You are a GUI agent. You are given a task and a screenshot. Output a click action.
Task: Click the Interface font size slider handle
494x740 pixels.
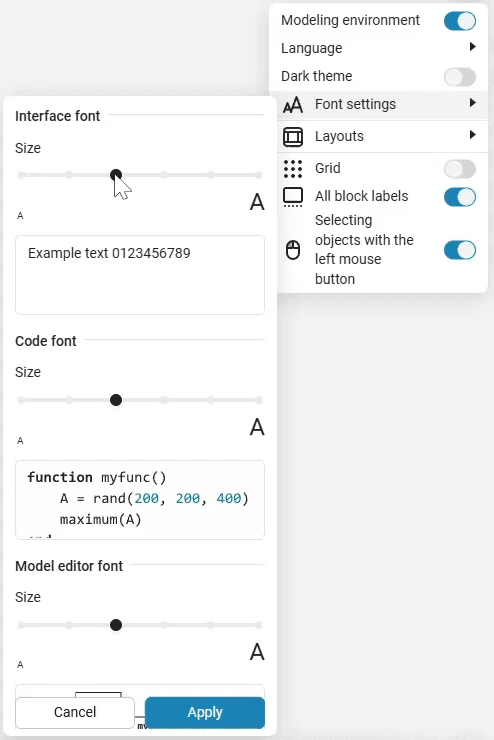click(x=116, y=175)
